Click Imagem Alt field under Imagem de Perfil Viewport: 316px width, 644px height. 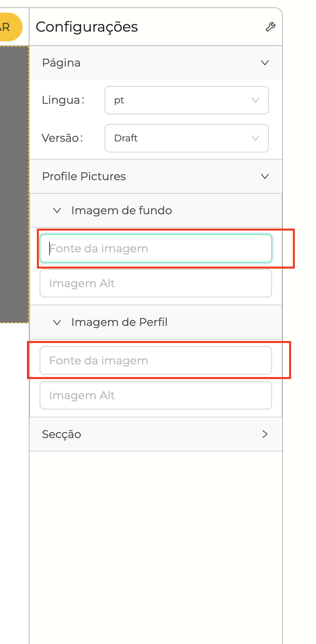156,395
